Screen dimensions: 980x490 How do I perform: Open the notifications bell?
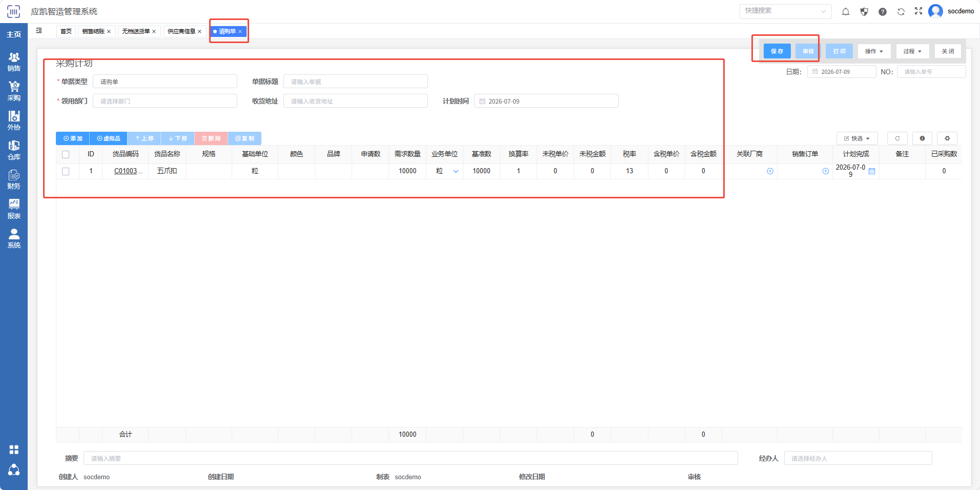click(x=846, y=11)
